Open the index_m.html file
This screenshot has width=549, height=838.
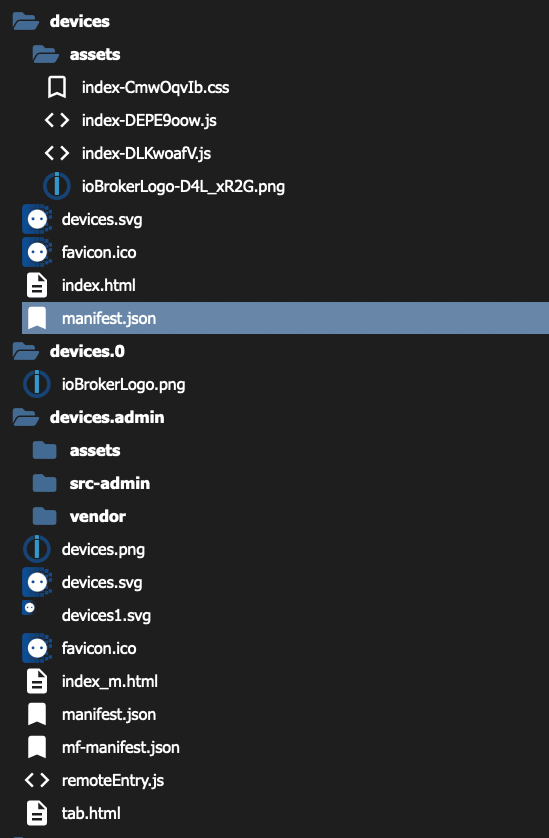[x=110, y=681]
